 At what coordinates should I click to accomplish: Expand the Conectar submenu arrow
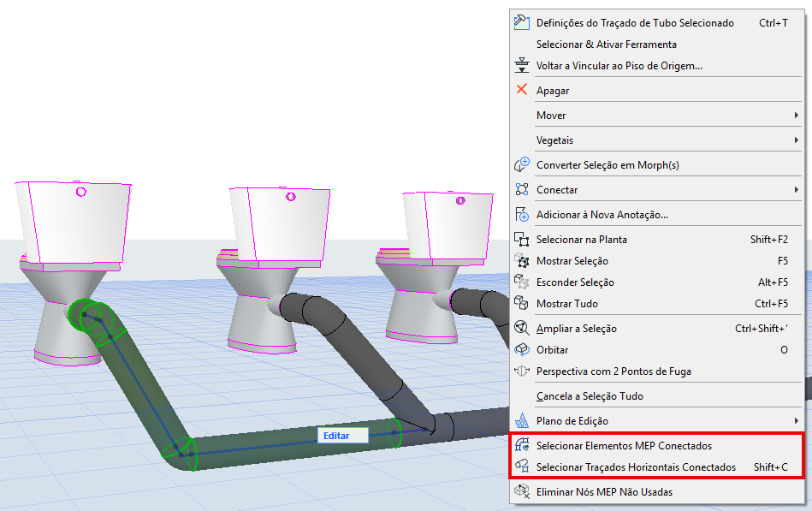point(796,190)
